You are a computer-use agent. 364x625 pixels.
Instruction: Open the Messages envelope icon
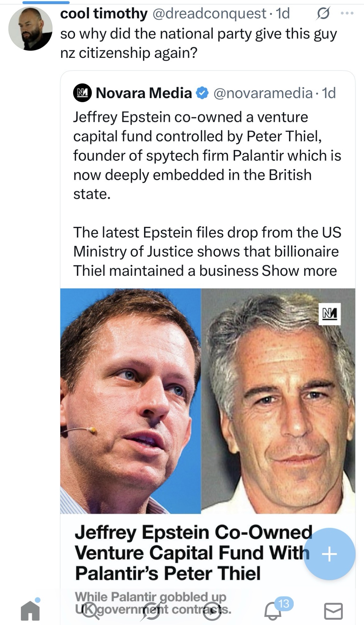pos(333,611)
